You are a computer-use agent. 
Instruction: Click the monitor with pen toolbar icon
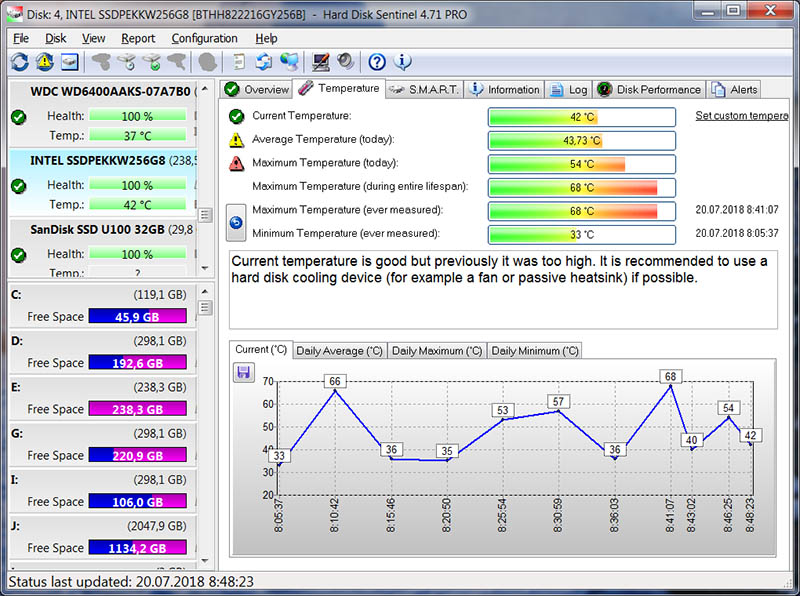pyautogui.click(x=320, y=62)
